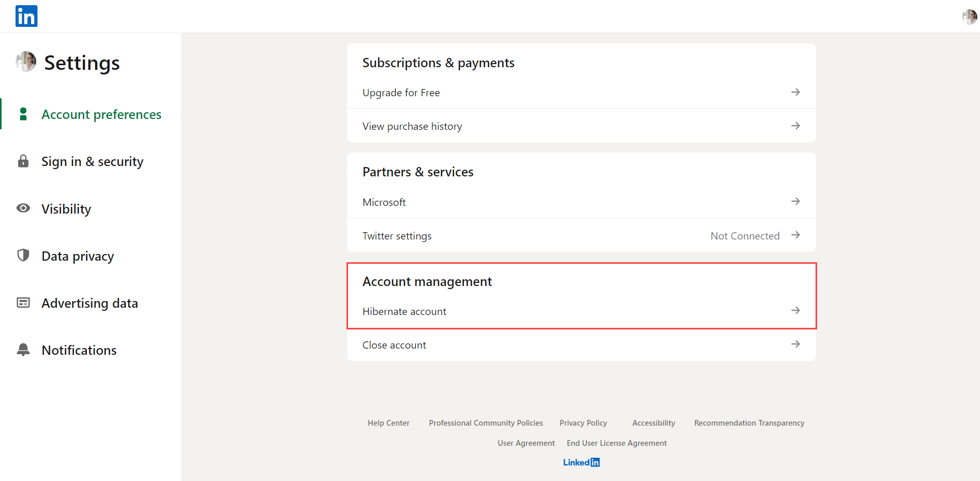This screenshot has height=481, width=980.
Task: Open Twitter settings via its arrow
Action: (795, 235)
